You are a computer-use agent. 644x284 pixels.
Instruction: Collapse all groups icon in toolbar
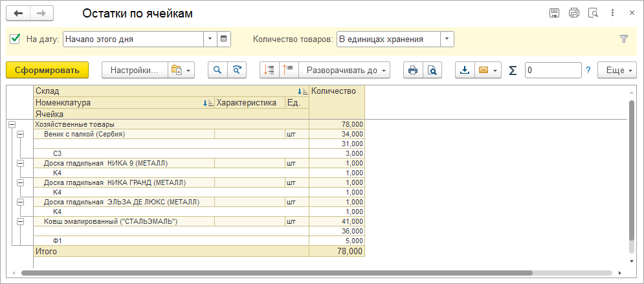pyautogui.click(x=269, y=70)
